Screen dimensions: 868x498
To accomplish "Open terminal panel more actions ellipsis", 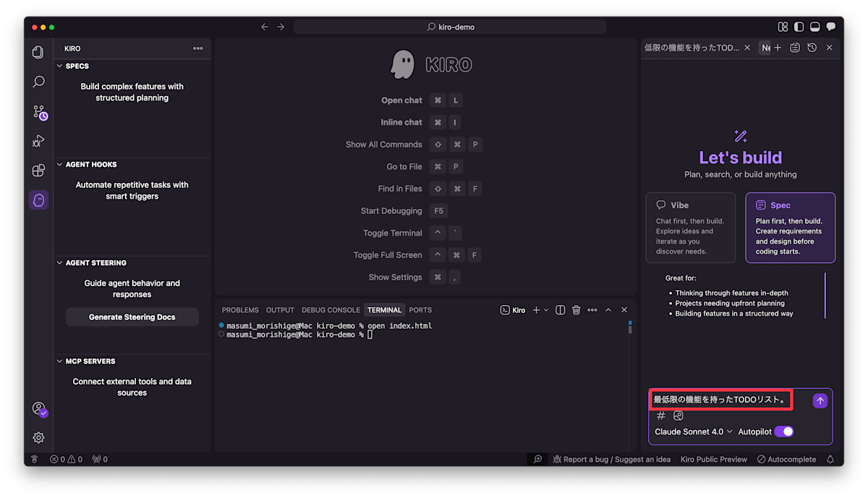I will click(592, 310).
